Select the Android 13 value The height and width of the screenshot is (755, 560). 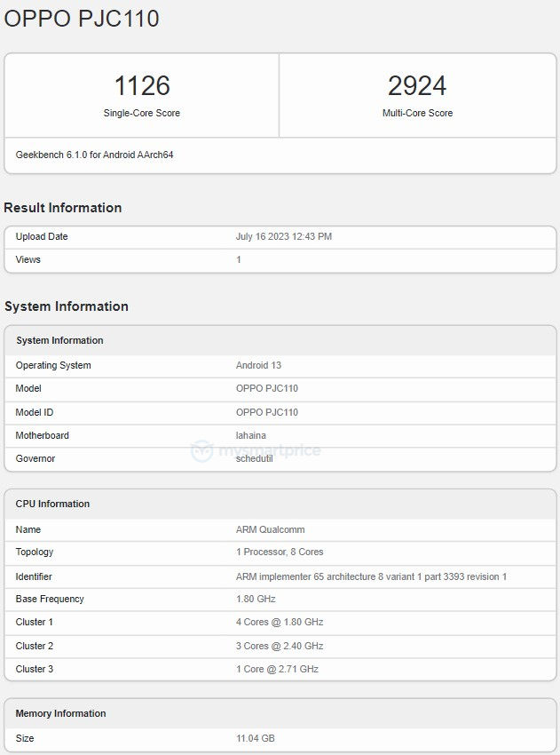click(x=258, y=365)
